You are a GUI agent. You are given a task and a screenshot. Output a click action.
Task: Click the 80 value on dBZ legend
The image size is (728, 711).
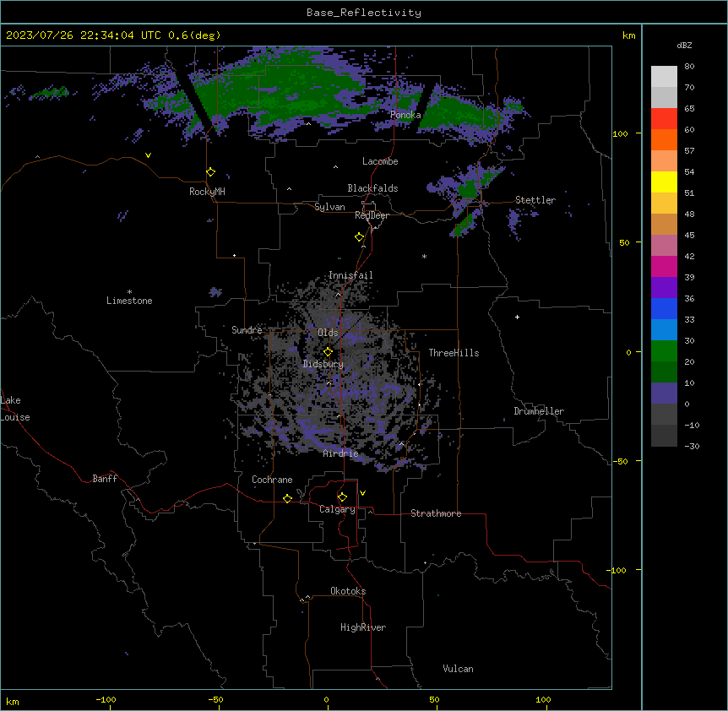pyautogui.click(x=689, y=67)
